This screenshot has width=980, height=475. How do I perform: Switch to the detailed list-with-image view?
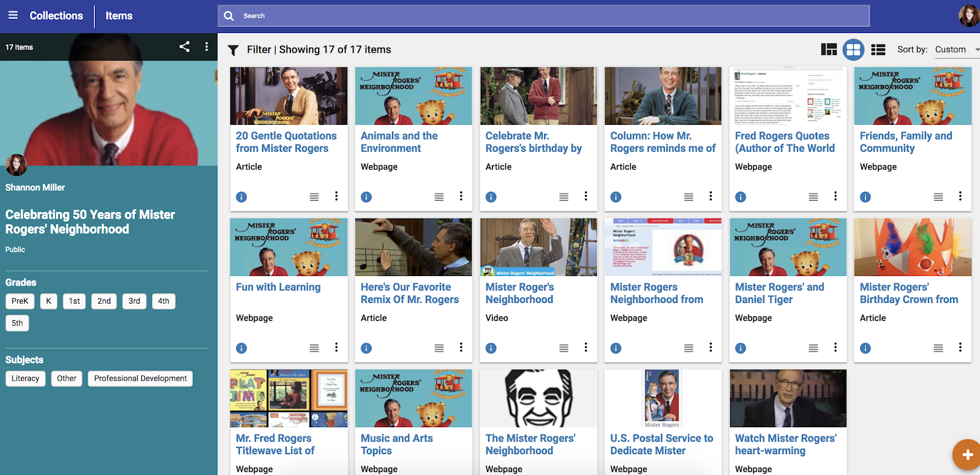point(829,50)
